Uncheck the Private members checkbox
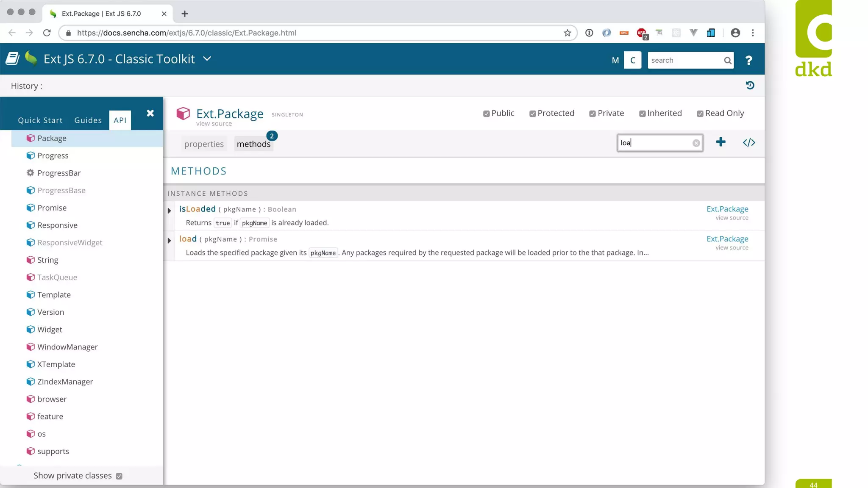Screen dimensions: 868x488 (x=592, y=114)
